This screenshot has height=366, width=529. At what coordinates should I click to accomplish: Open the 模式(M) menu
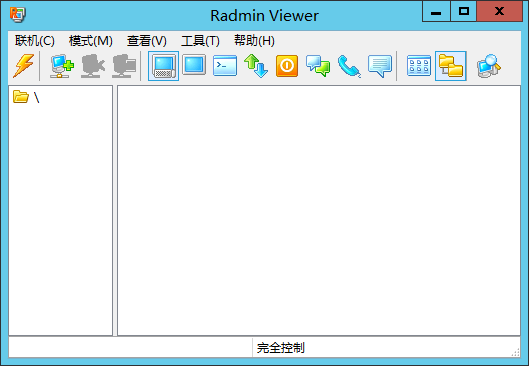click(91, 41)
